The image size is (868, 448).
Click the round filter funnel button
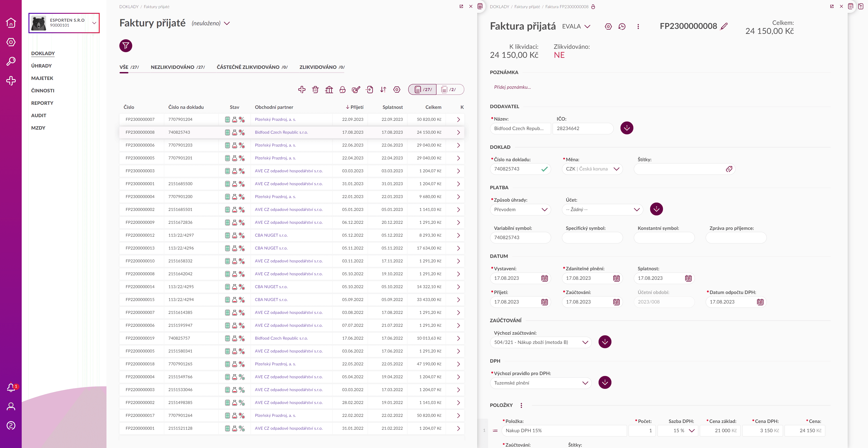click(x=126, y=46)
